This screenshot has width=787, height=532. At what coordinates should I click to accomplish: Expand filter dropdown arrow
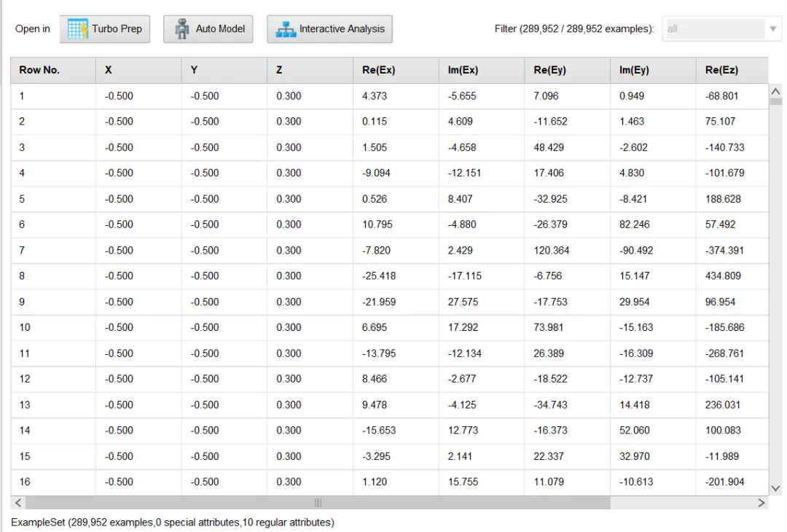tap(773, 29)
